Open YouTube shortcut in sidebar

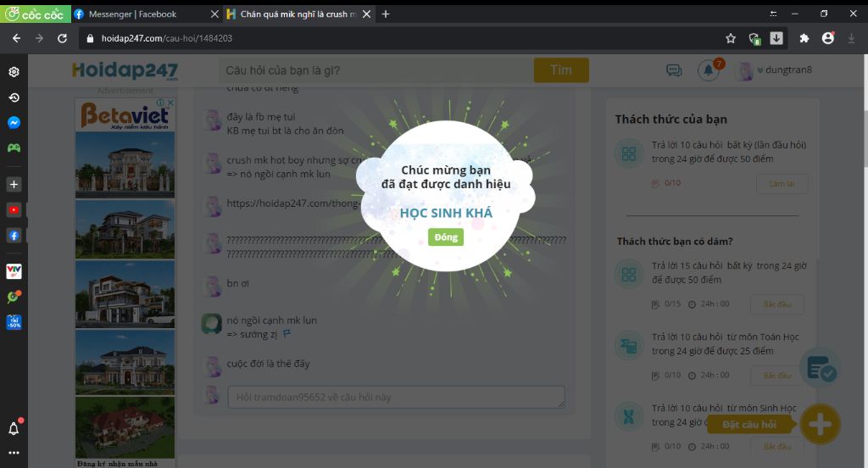coord(14,210)
